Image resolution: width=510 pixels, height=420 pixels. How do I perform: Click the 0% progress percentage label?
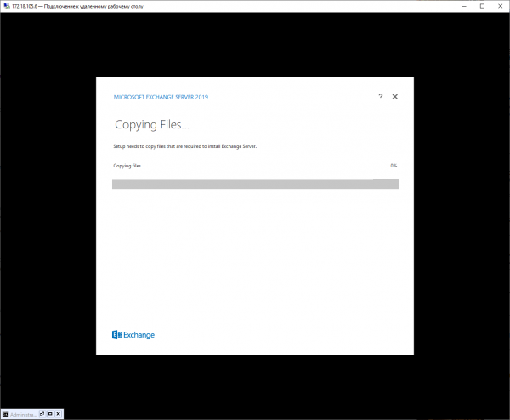(x=394, y=166)
